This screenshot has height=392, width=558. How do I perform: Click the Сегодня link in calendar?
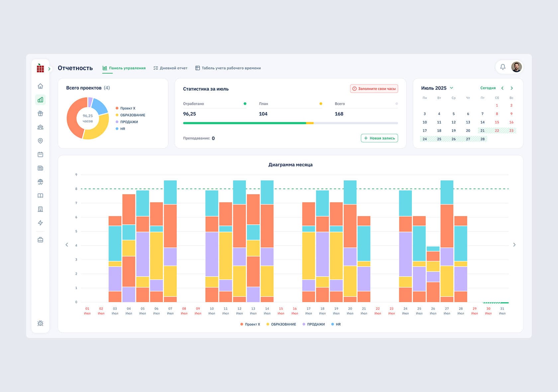pos(488,88)
